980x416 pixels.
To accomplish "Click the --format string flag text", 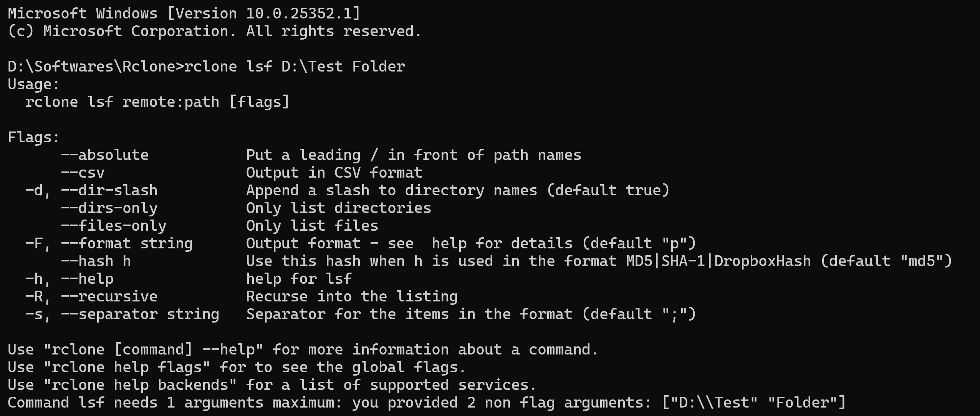I will pyautogui.click(x=127, y=243).
